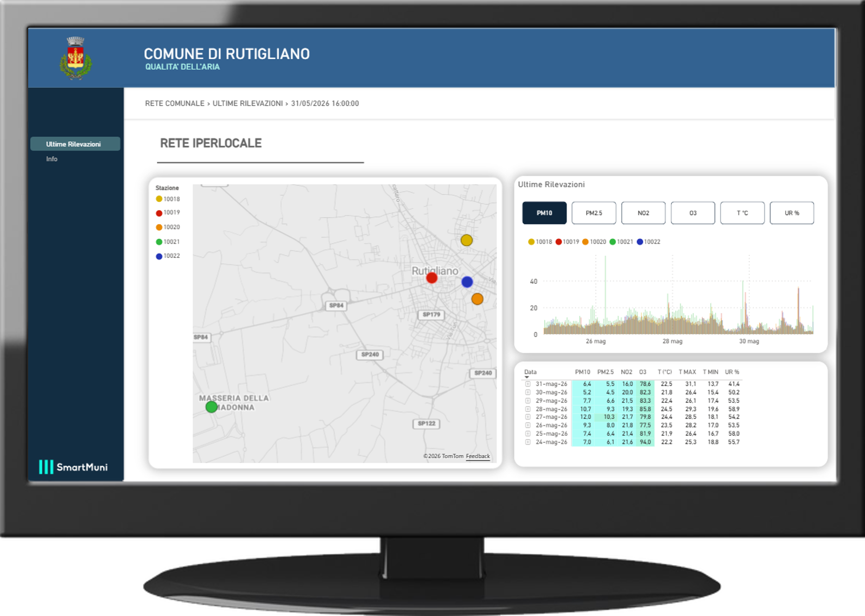Toggle series 10019 in the chart legend
The height and width of the screenshot is (616, 865).
click(567, 242)
